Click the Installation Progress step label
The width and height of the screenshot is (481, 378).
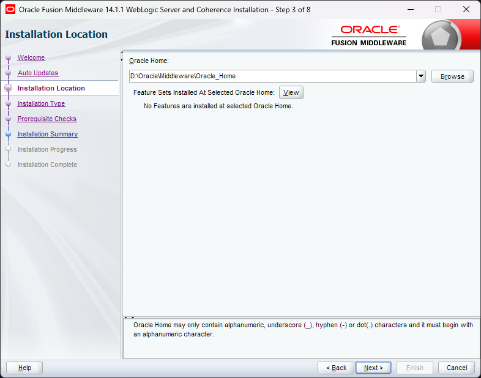coord(47,149)
